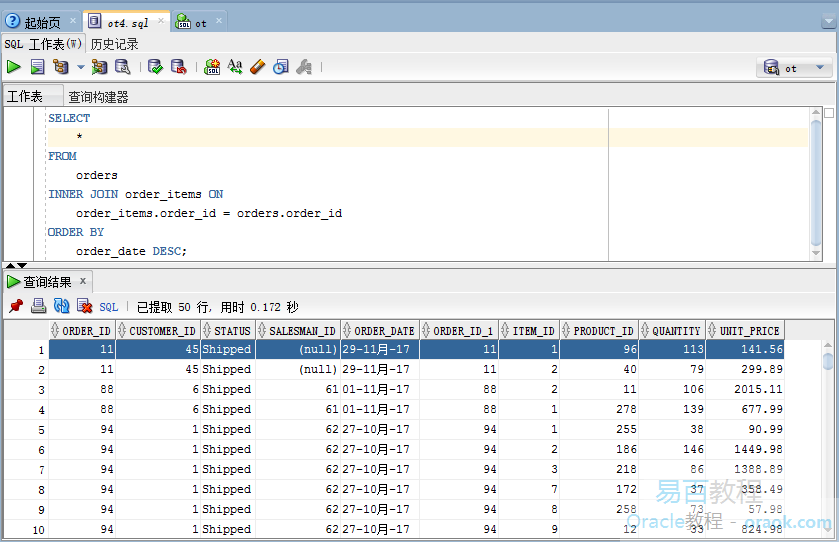Open the 历史记录 tab
839x542 pixels.
click(114, 44)
